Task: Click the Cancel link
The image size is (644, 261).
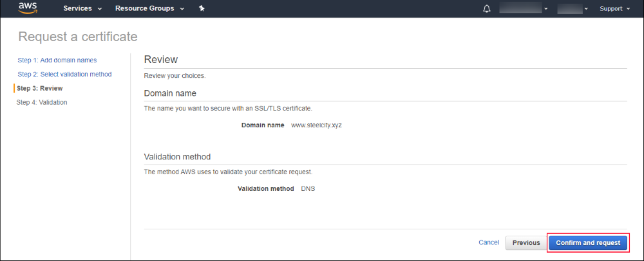Action: click(x=489, y=242)
